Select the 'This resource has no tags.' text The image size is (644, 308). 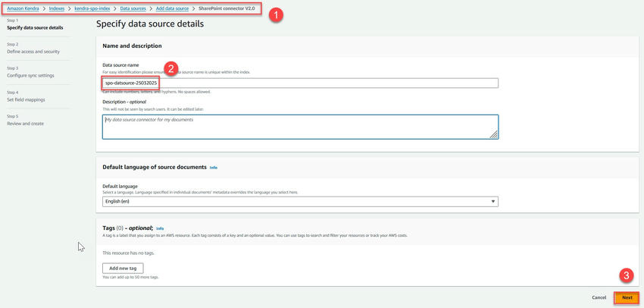click(x=128, y=253)
